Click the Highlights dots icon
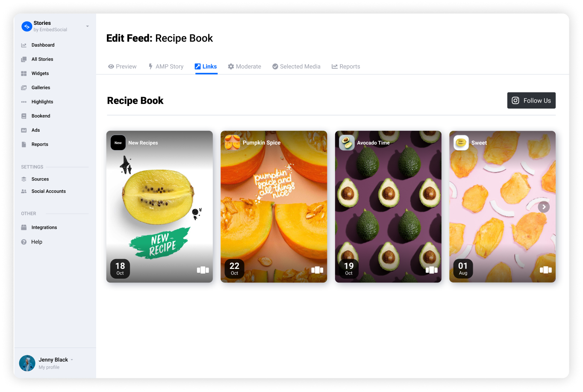Viewport: 583px width, 392px height. pos(24,102)
